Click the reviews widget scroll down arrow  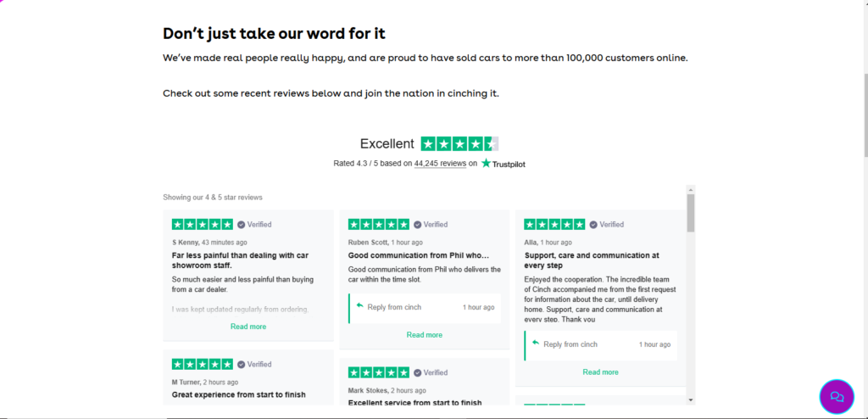coord(690,399)
